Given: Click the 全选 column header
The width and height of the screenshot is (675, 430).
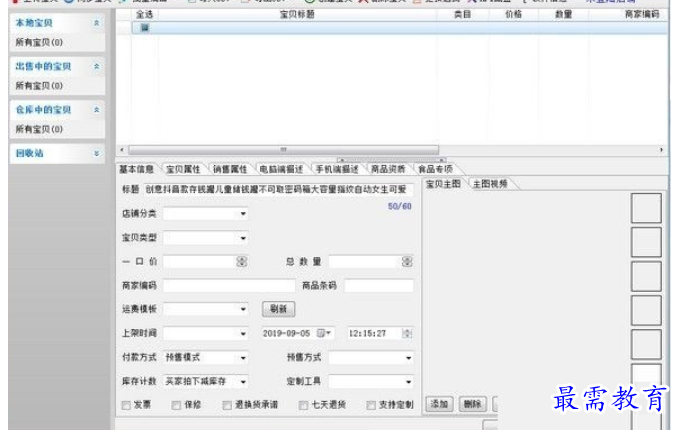Looking at the screenshot, I should tap(145, 14).
